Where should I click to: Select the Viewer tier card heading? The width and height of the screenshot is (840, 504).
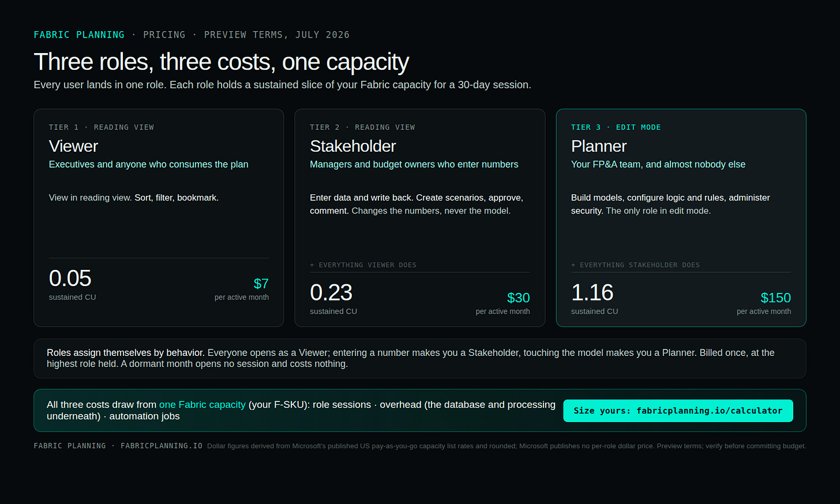click(x=73, y=146)
